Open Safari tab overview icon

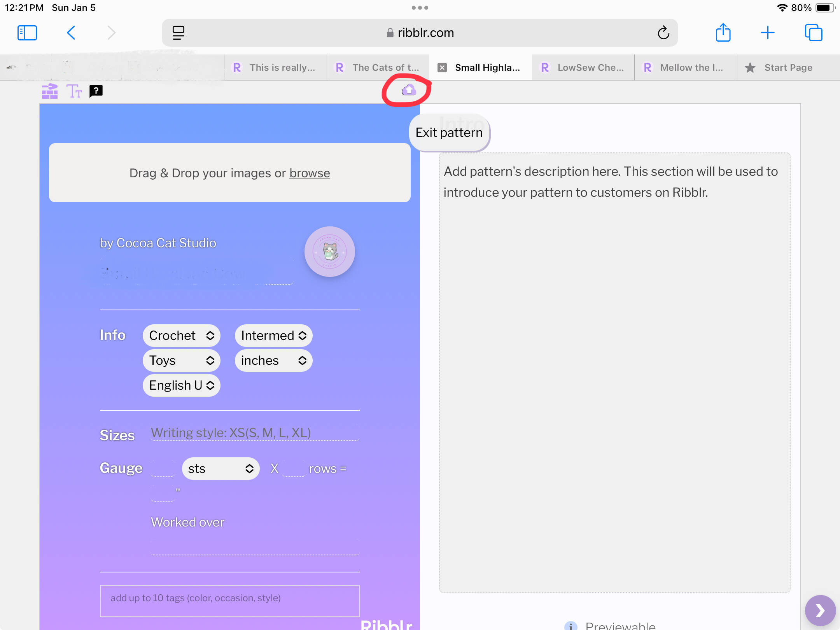pos(814,33)
